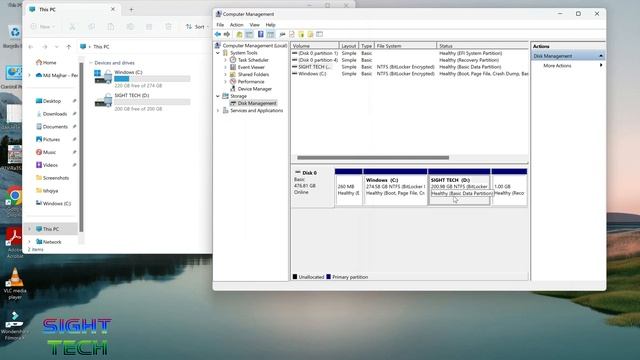The height and width of the screenshot is (360, 640).
Task: Click the Forward arrow in Computer Management toolbar
Action: [227, 34]
